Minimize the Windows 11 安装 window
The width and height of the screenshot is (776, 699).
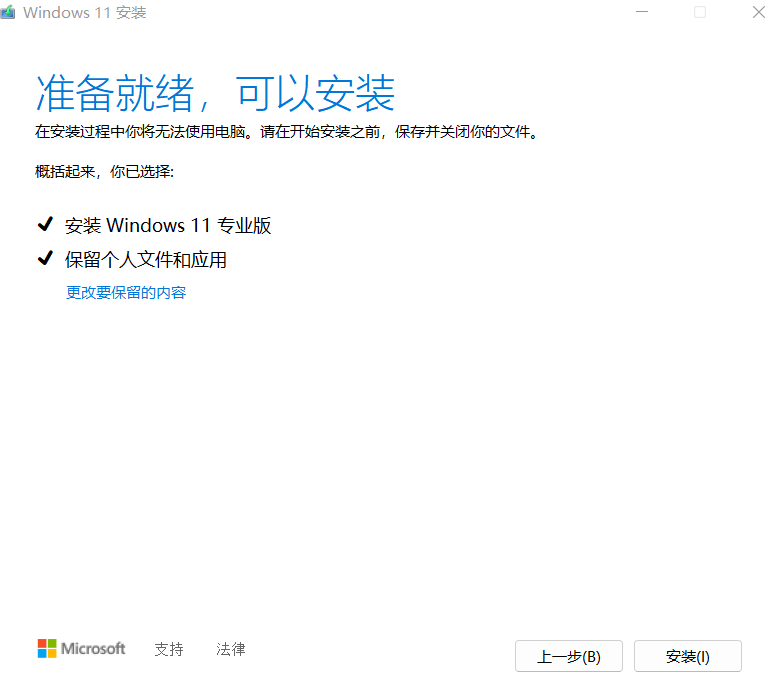pos(640,12)
